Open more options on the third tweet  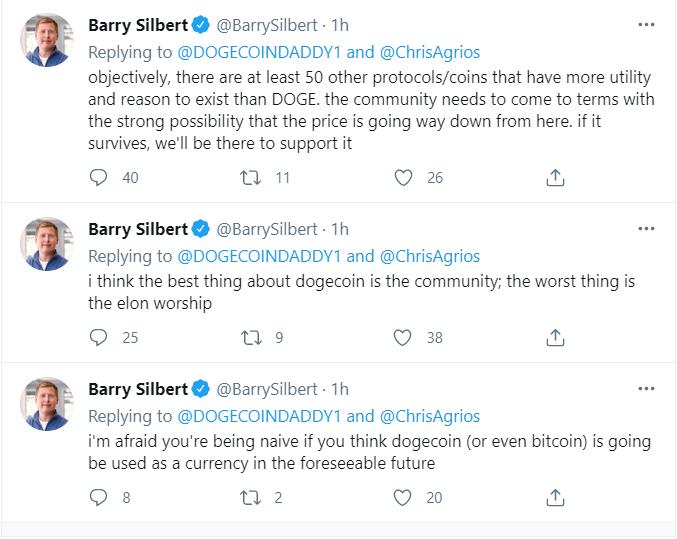coord(646,388)
